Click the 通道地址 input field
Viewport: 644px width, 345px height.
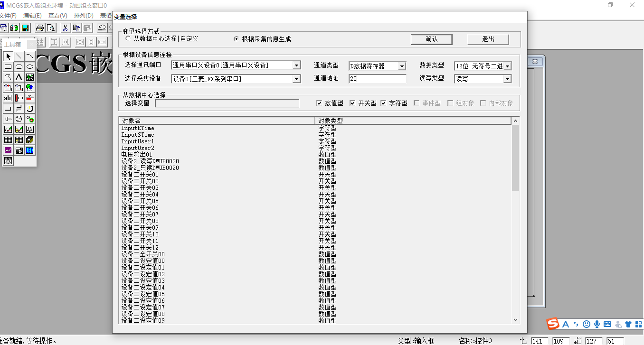[x=378, y=79]
